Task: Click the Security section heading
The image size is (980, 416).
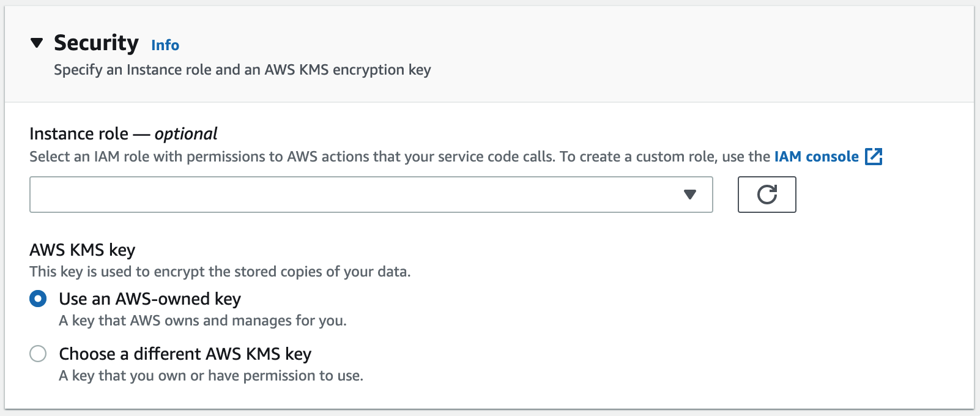Action: pyautogui.click(x=96, y=43)
